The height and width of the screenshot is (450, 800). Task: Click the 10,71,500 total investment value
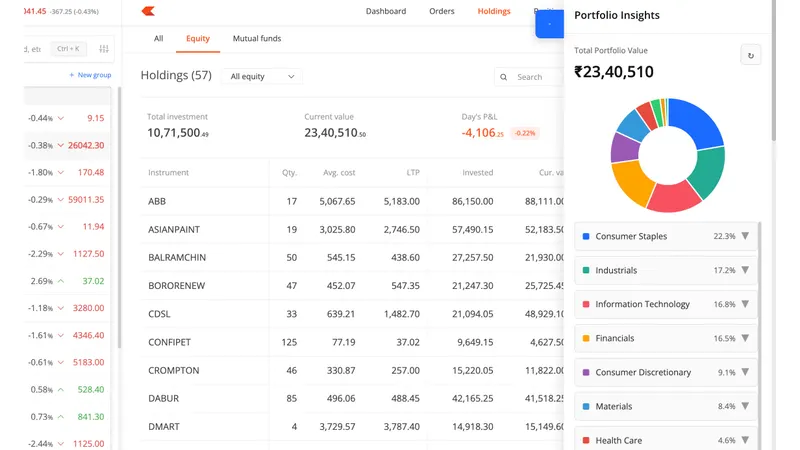(178, 133)
